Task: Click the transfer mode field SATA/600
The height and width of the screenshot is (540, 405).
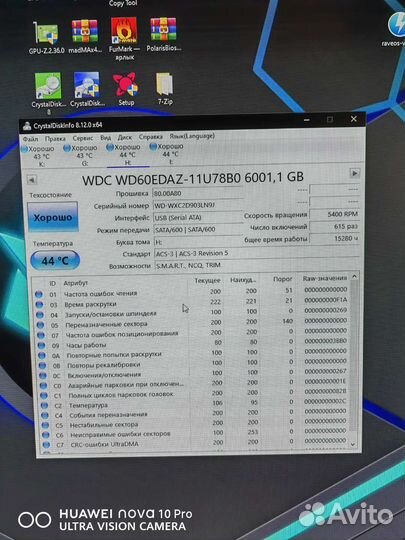Action: coord(198,229)
